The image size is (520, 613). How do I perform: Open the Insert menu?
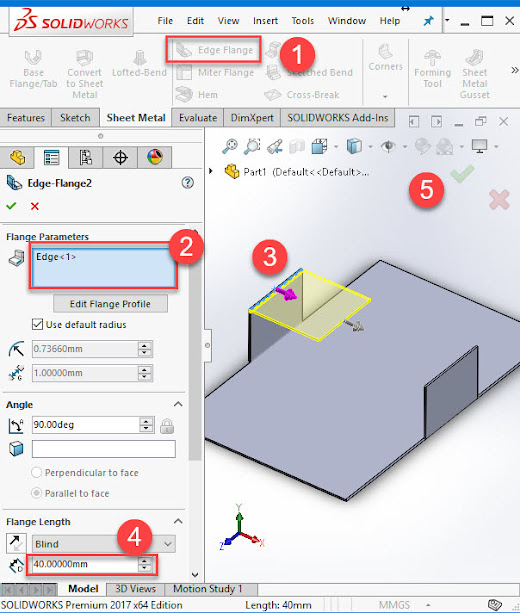click(x=265, y=21)
